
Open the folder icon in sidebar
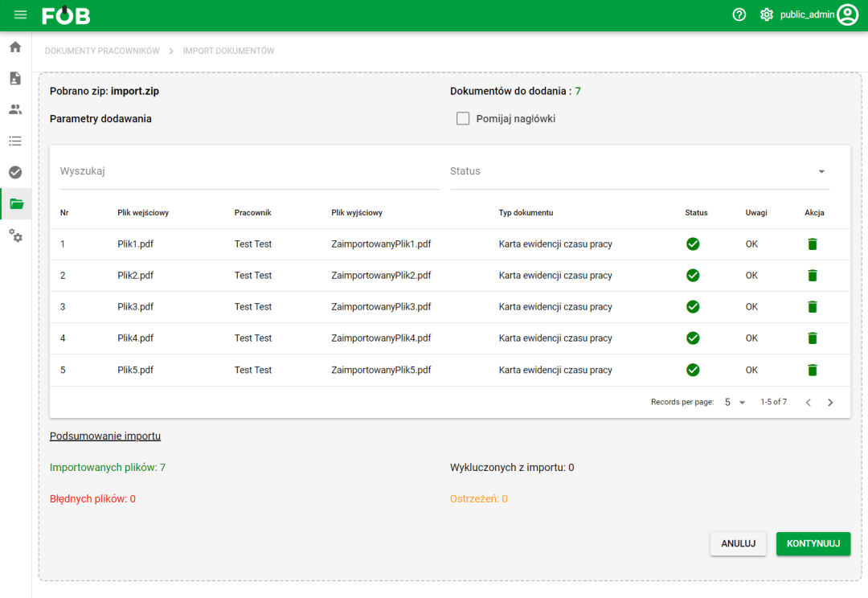click(x=16, y=204)
